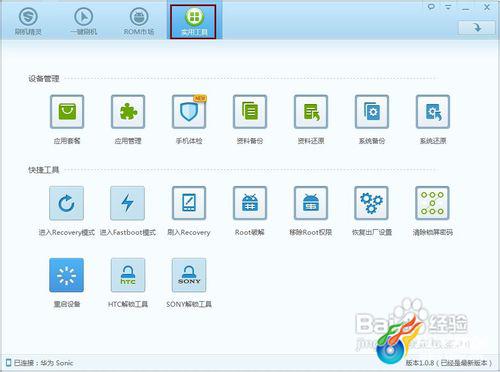Image resolution: width=500 pixels, height=372 pixels.
Task: Switch to 刷机精灵 home tab
Action: coord(28,21)
